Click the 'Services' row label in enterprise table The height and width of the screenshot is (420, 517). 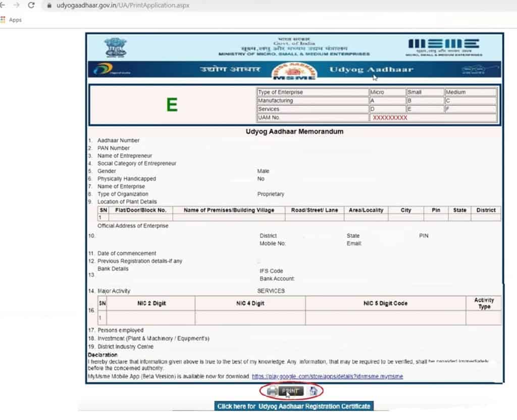pyautogui.click(x=313, y=109)
